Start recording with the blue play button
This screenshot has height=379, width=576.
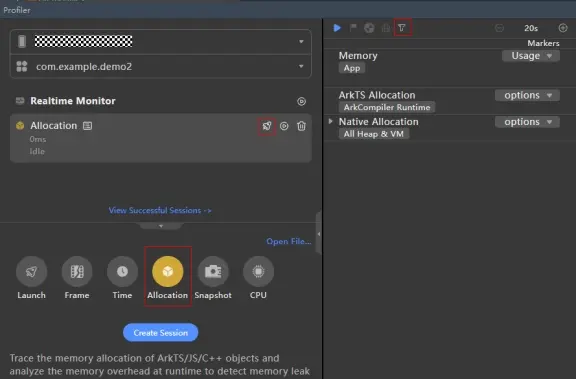pos(337,28)
